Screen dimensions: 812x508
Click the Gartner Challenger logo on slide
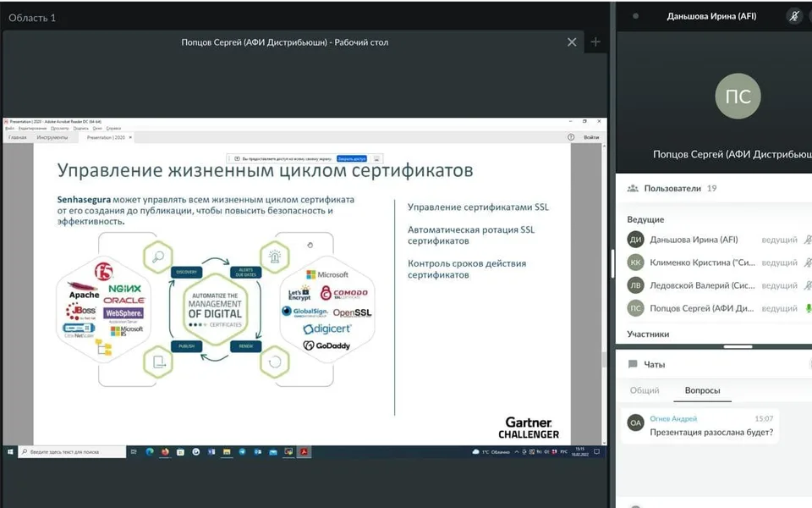[x=529, y=428]
